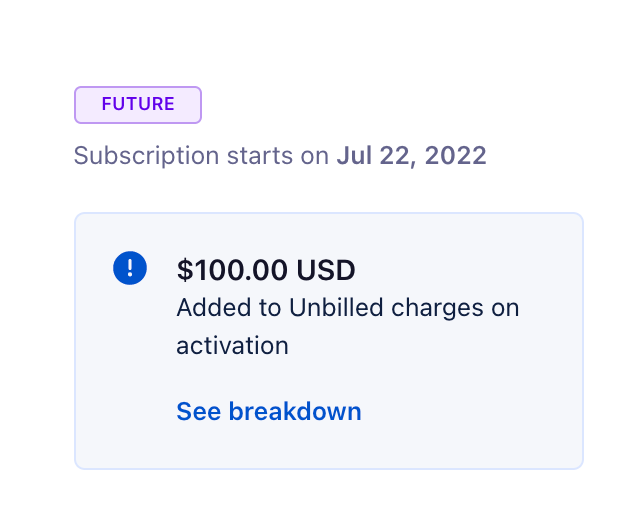
Task: Click the USD currency label
Action: (326, 270)
